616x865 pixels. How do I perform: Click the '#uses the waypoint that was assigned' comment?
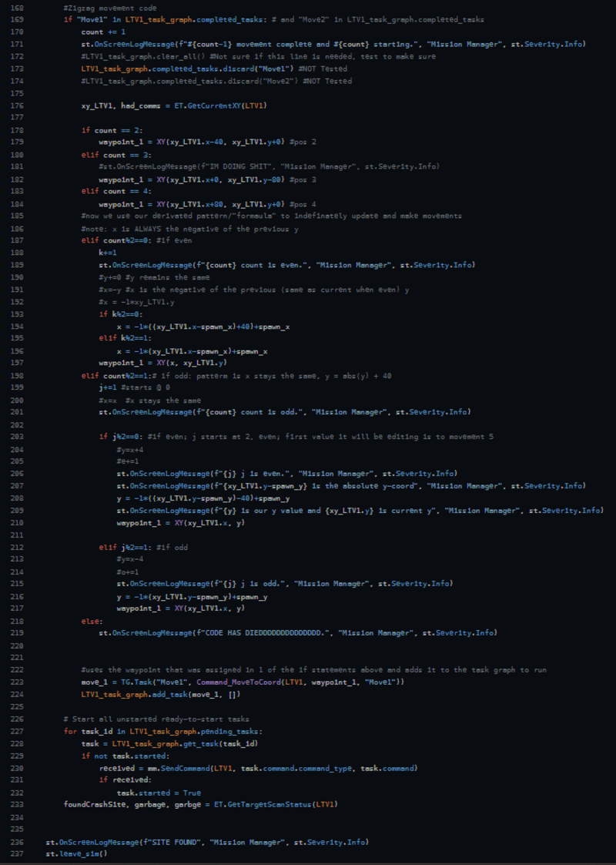point(313,670)
